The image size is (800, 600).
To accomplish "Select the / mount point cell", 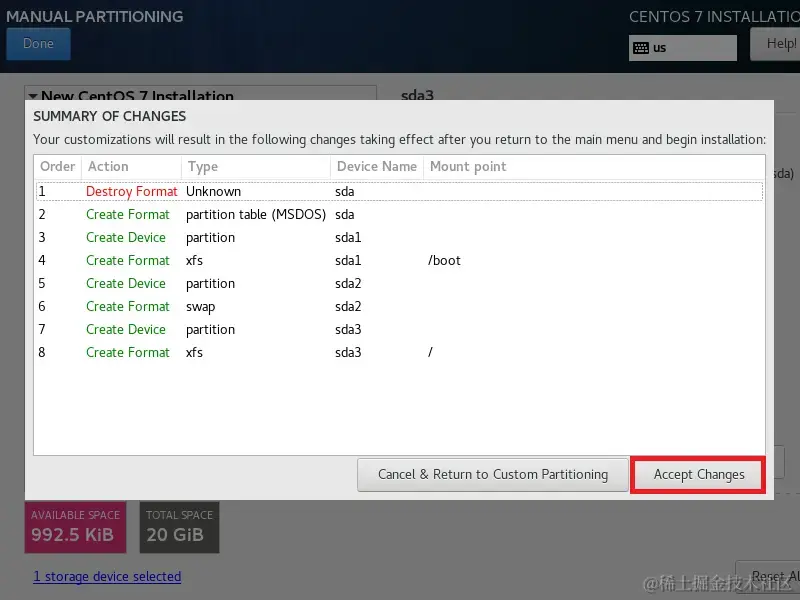I will 430,353.
